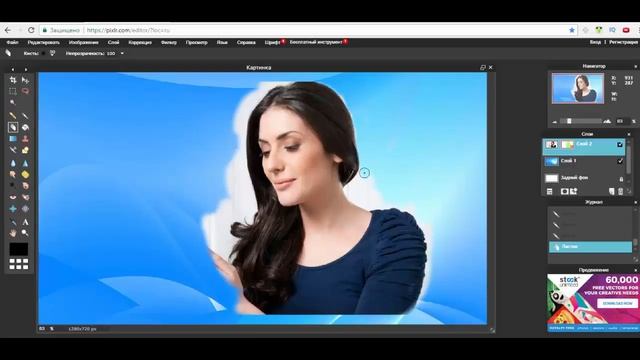Select the Blur tool
The height and width of the screenshot is (360, 640).
[13, 163]
